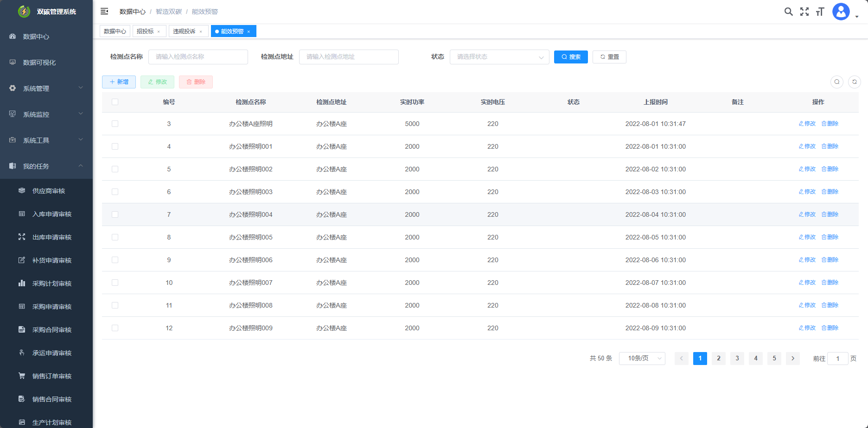Focus the 前往 page number input
The height and width of the screenshot is (428, 868).
[x=838, y=359]
